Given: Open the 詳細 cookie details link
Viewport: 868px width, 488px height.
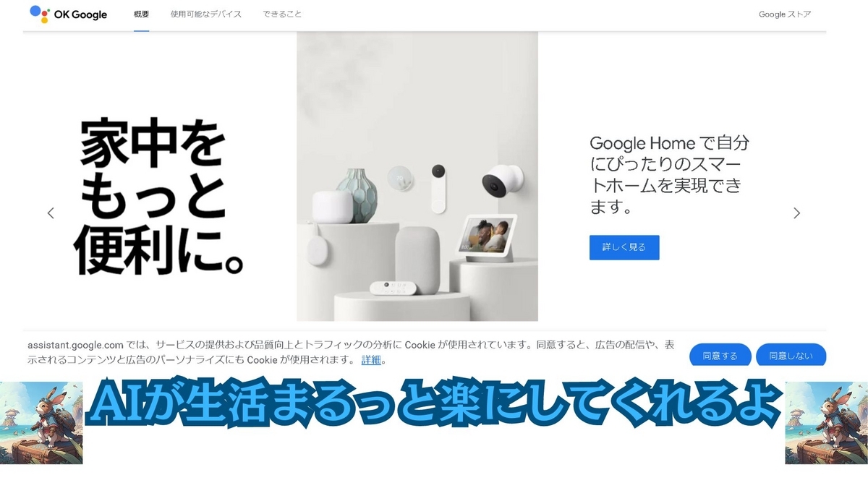Looking at the screenshot, I should tap(371, 359).
